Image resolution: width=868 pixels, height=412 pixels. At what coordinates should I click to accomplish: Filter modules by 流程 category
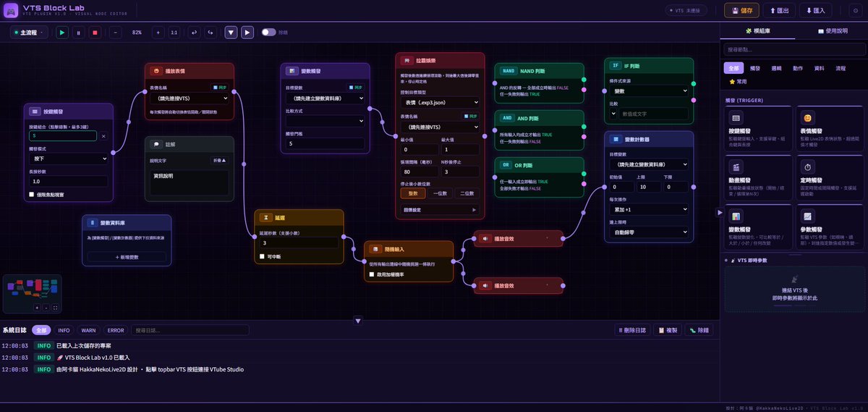840,68
